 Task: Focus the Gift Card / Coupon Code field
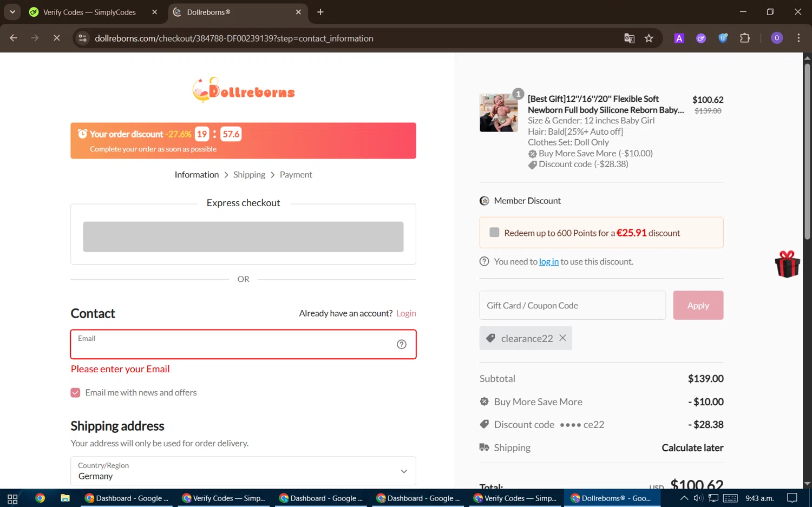click(x=573, y=305)
